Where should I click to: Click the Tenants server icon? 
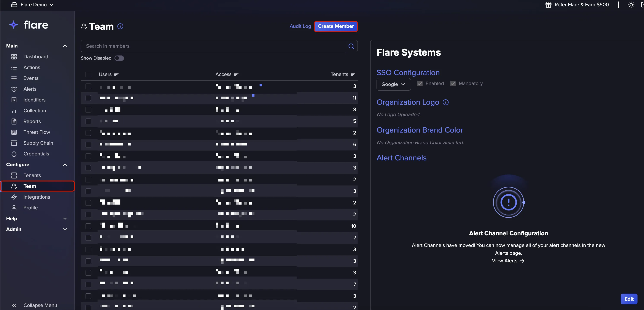[x=14, y=175]
